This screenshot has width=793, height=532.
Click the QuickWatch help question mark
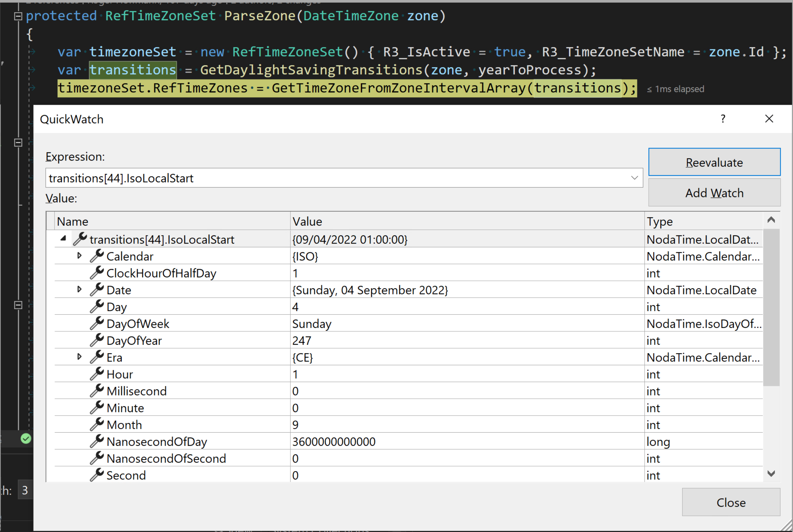tap(723, 119)
